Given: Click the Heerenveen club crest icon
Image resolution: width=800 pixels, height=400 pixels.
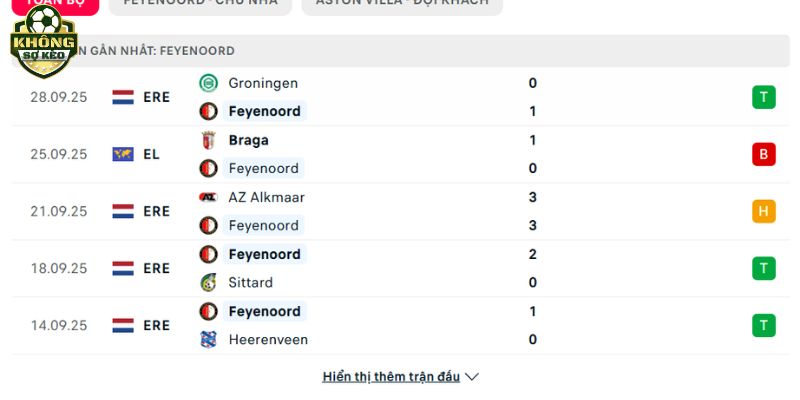Looking at the screenshot, I should click(x=208, y=339).
